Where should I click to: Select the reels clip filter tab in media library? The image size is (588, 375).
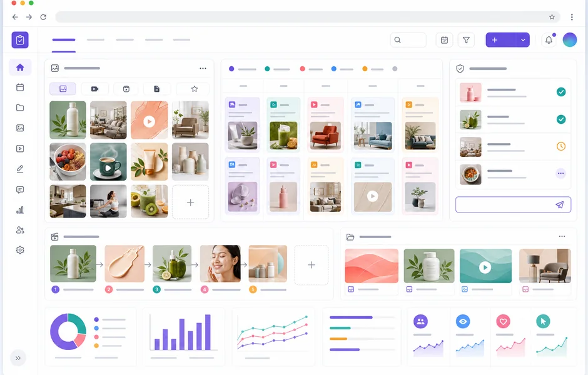tap(126, 89)
